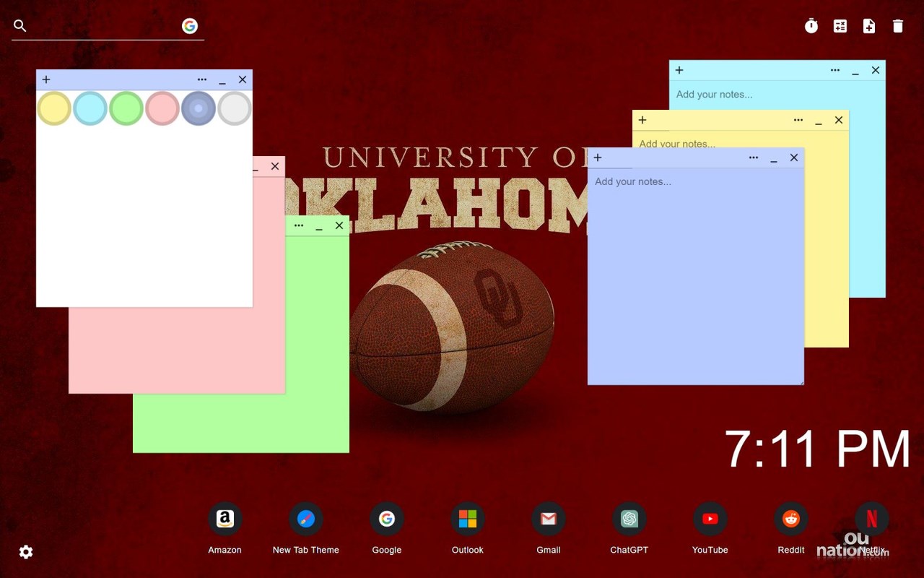
Task: Open the three-dot menu on the cyan note
Action: coord(835,70)
